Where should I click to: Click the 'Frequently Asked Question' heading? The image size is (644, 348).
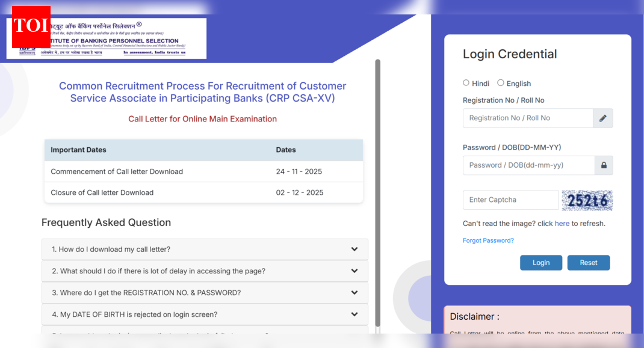pyautogui.click(x=106, y=222)
